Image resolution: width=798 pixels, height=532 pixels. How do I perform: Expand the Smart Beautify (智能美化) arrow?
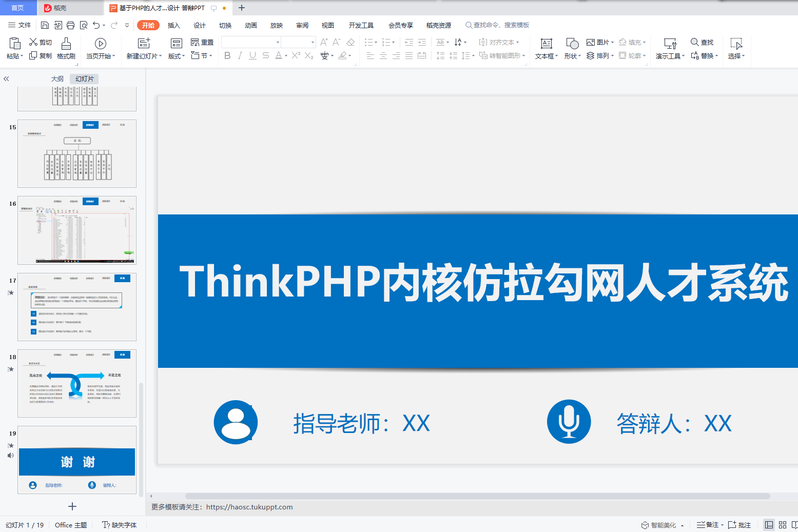click(683, 525)
